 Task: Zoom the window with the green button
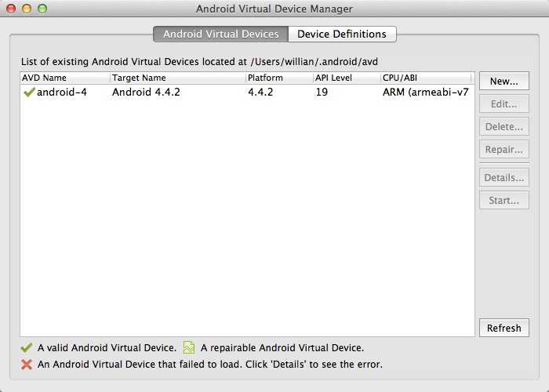(42, 9)
